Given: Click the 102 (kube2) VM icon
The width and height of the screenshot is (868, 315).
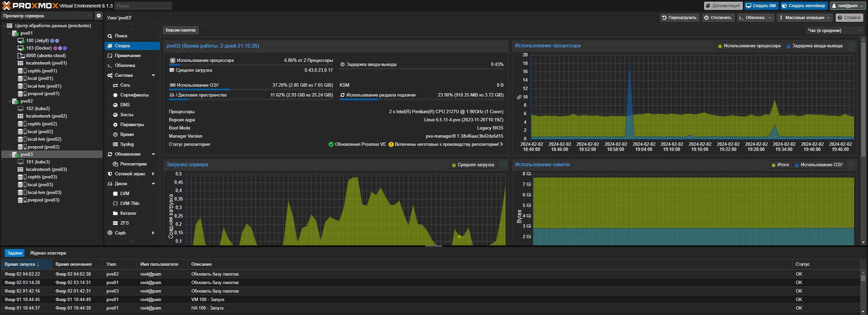Looking at the screenshot, I should point(21,109).
